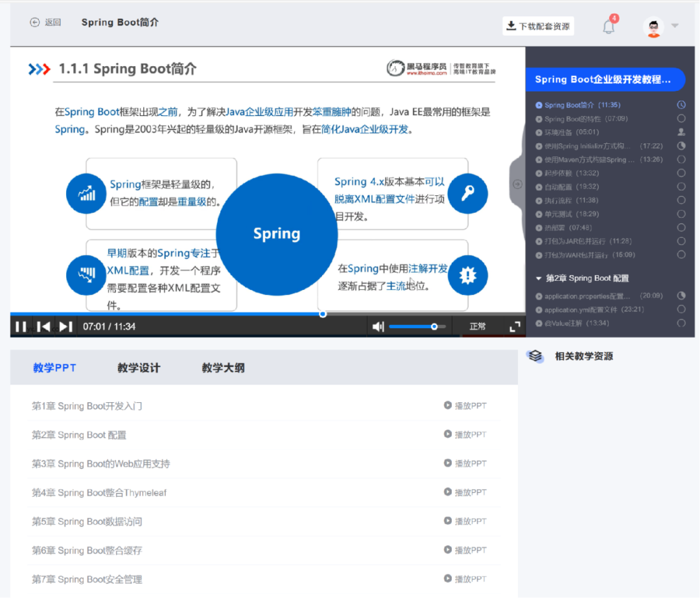Toggle completion circle for 打包为WAR包并运行

click(x=681, y=254)
